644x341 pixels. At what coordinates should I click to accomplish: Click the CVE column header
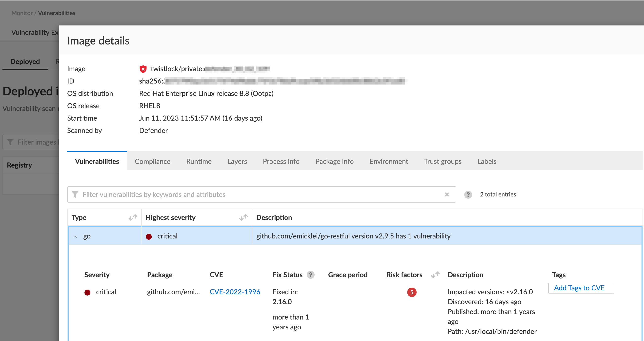coord(216,275)
